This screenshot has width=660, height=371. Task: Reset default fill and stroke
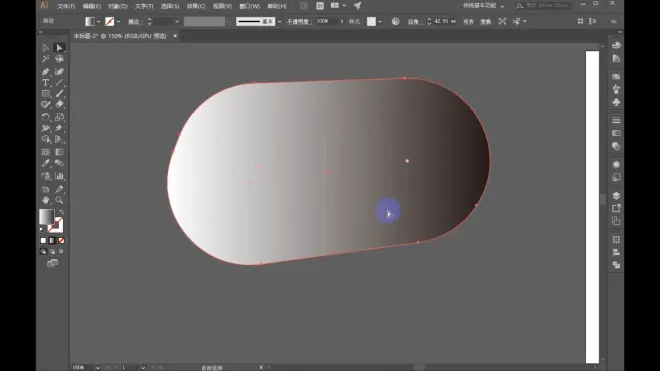coord(42,230)
